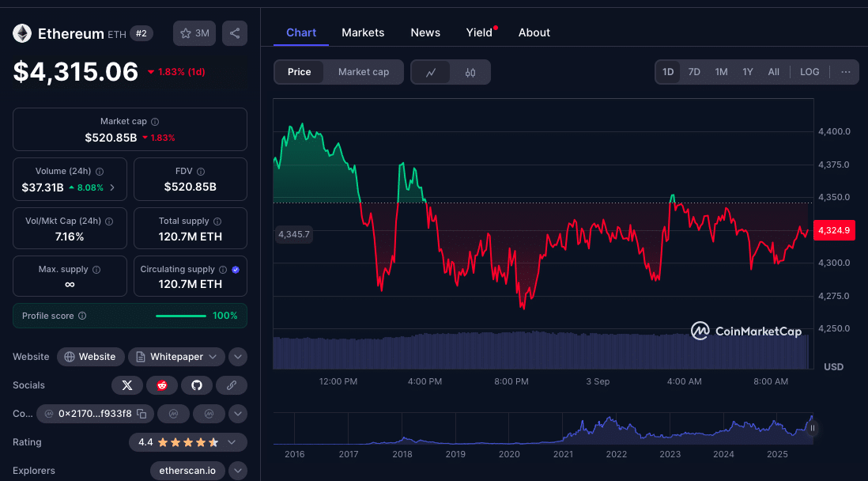Add Ethereum to watchlist star button

pos(194,33)
